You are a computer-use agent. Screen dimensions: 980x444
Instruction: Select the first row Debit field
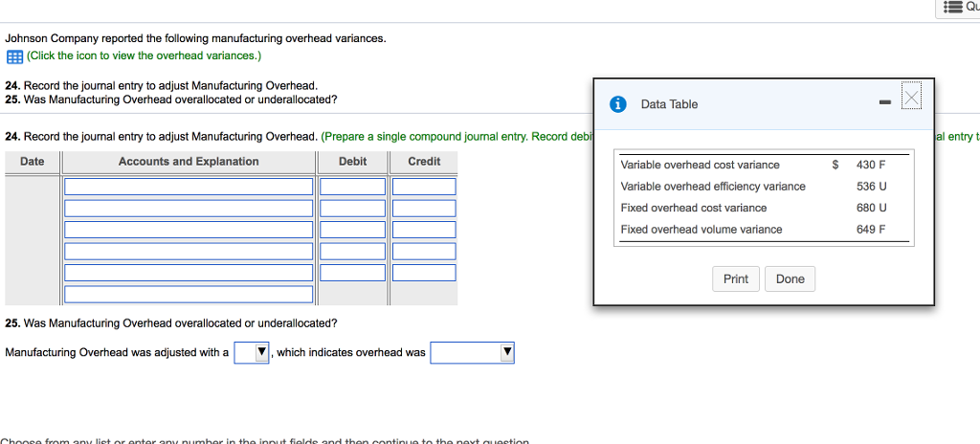coord(352,187)
